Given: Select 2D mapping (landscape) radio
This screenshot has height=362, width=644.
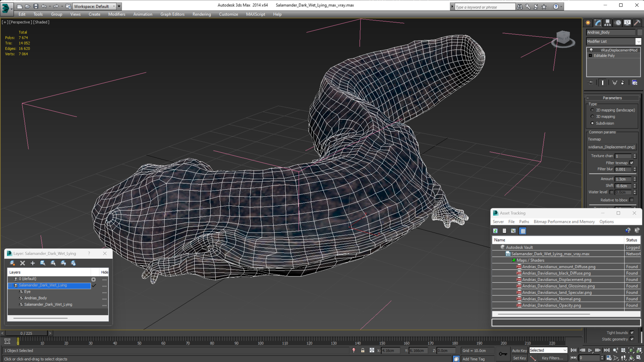Looking at the screenshot, I should click(x=592, y=110).
